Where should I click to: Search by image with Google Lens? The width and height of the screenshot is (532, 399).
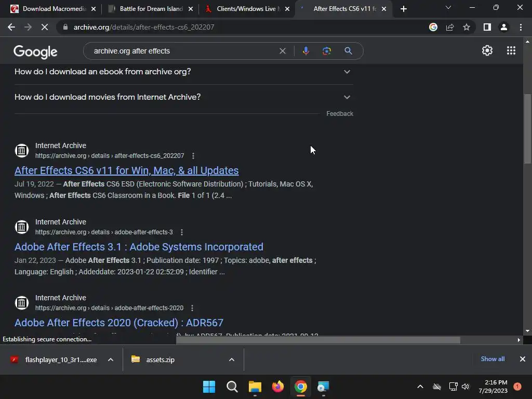coord(326,51)
